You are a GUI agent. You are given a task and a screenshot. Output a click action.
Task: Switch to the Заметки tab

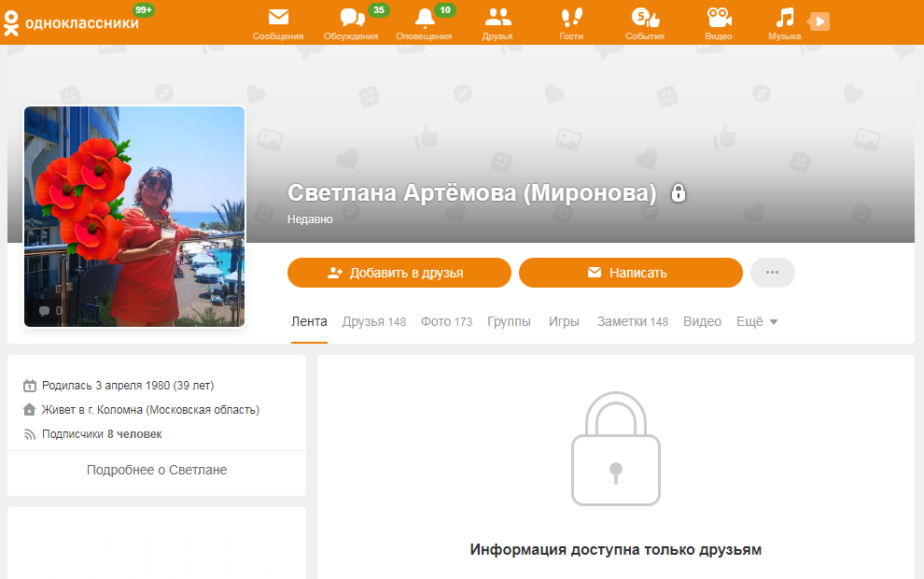pyautogui.click(x=632, y=321)
